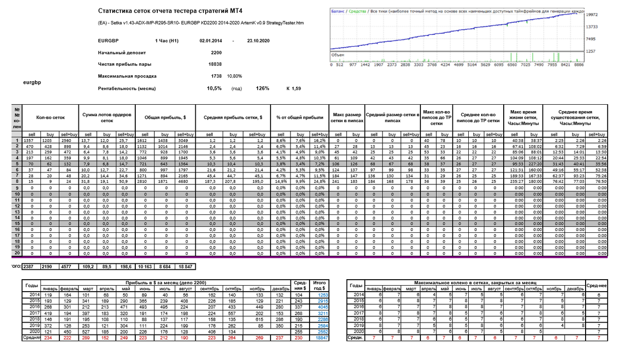Click the balance chart thumbnail
This screenshot has height=349, width=644.
pos(458,36)
